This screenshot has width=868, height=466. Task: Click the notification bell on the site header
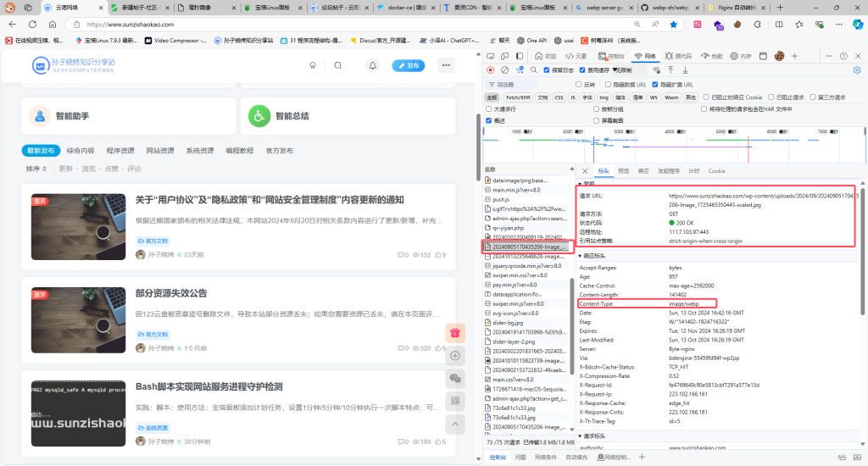[373, 65]
